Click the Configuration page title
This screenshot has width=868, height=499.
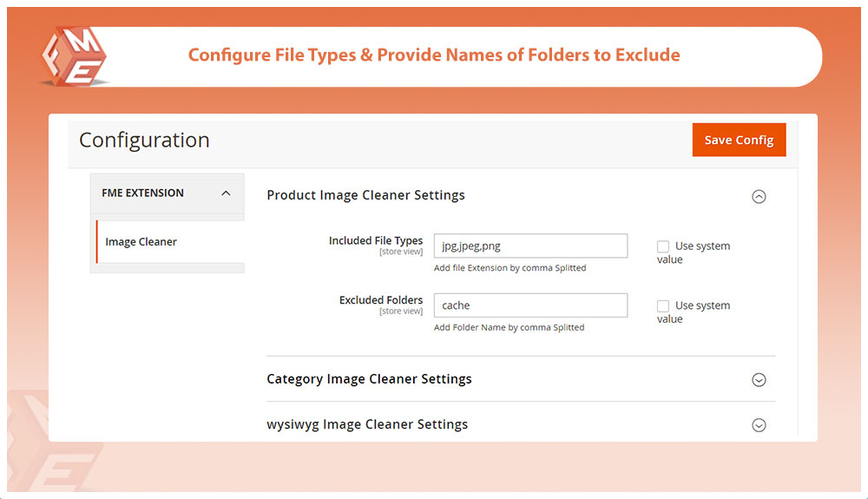point(144,141)
